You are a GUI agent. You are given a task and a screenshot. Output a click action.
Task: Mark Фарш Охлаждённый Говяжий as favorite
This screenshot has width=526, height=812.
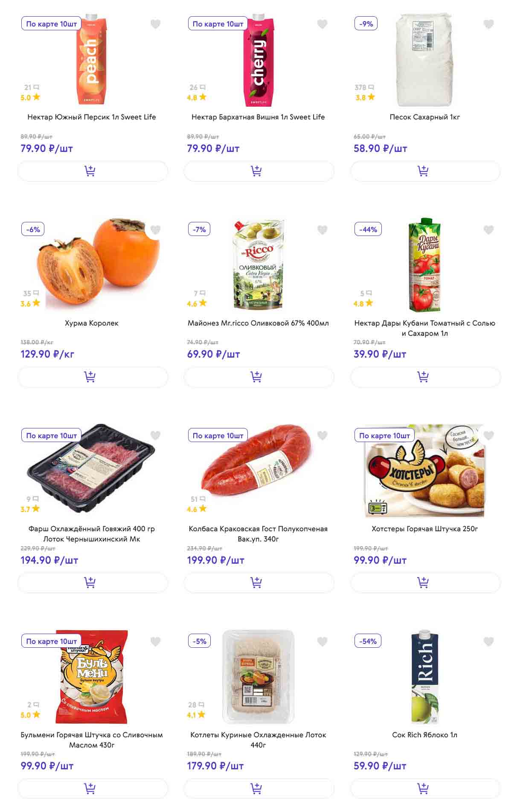pyautogui.click(x=156, y=436)
